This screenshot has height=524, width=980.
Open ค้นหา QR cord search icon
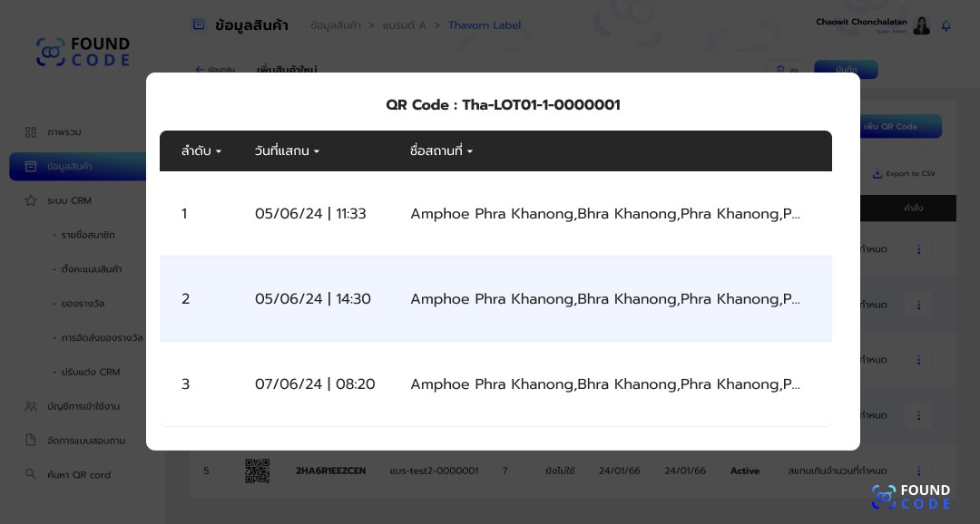[x=30, y=474]
